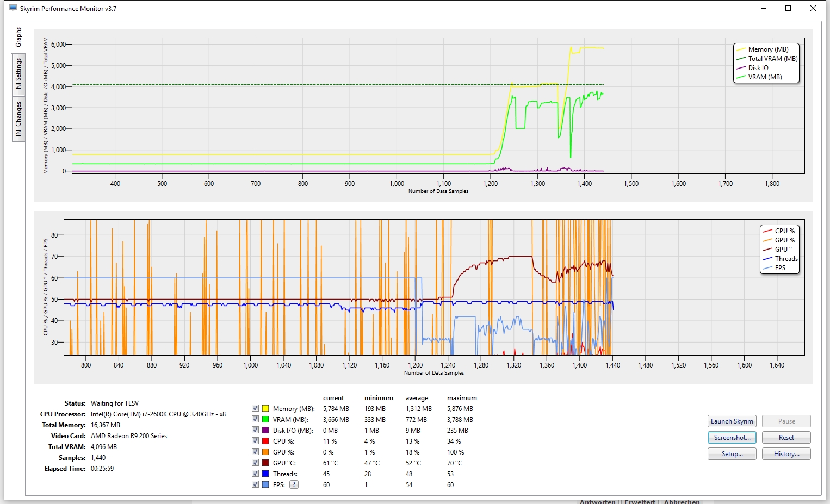
Task: Click the CPU Processor value i7-2600K
Action: point(158,414)
